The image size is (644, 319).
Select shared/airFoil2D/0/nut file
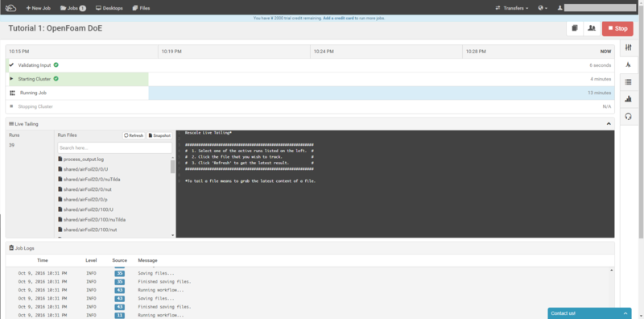click(85, 189)
